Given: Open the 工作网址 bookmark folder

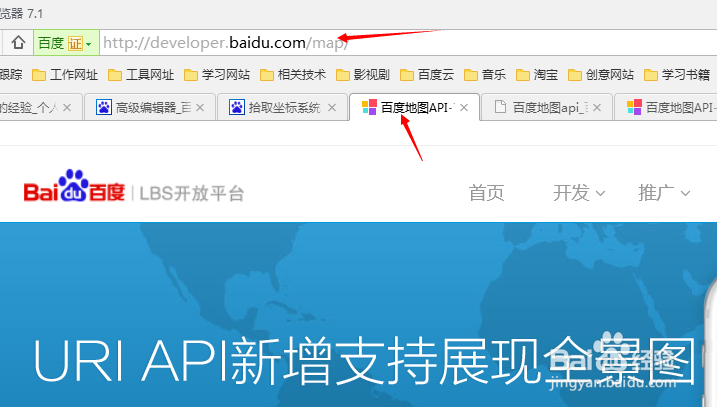Looking at the screenshot, I should (65, 75).
